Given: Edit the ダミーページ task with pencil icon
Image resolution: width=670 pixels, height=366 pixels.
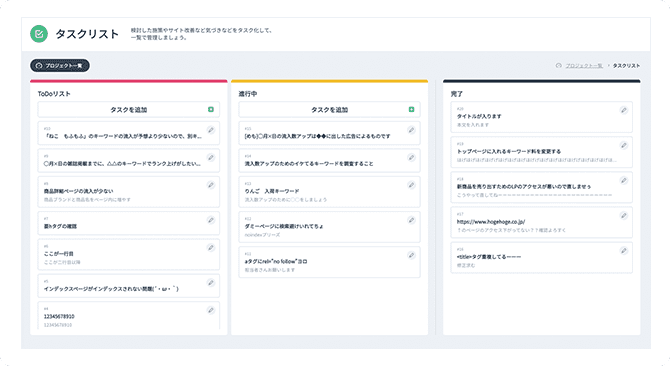Looking at the screenshot, I should (411, 220).
